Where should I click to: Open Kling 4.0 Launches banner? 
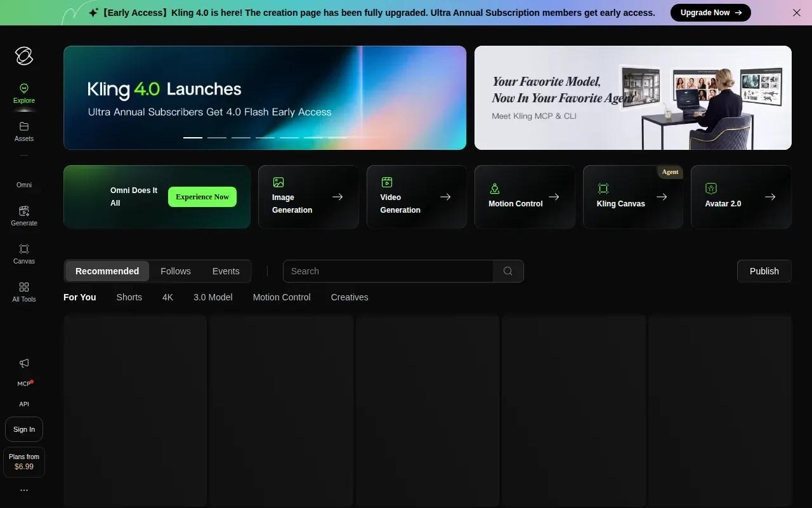click(265, 98)
